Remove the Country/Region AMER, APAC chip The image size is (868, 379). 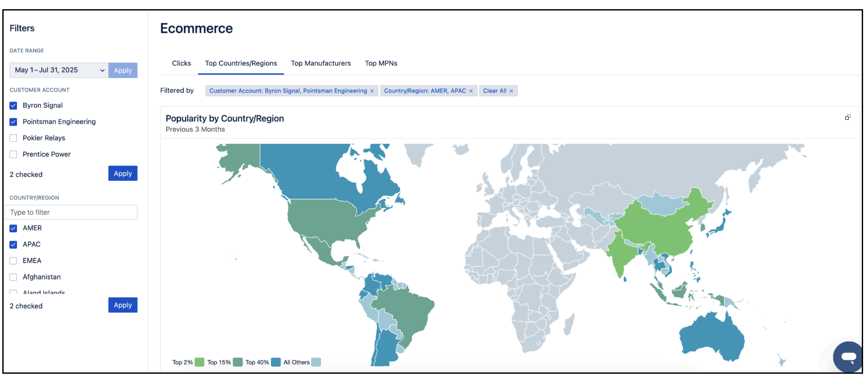click(471, 91)
